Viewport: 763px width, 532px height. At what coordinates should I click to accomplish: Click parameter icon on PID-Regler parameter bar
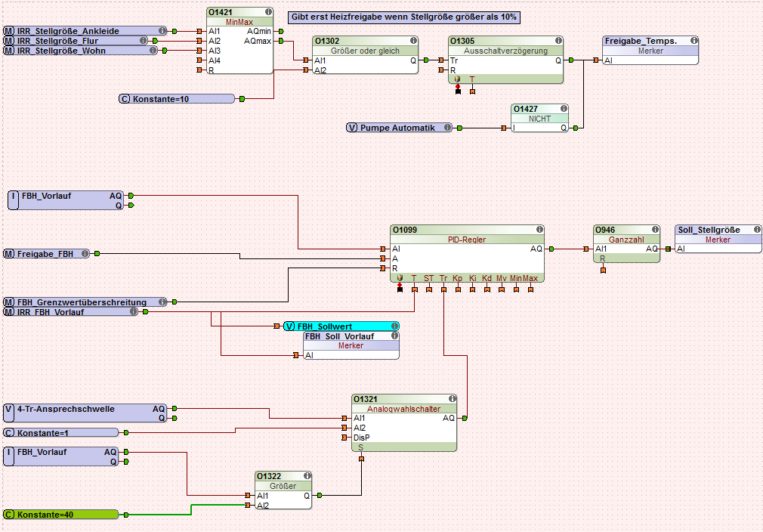point(400,278)
